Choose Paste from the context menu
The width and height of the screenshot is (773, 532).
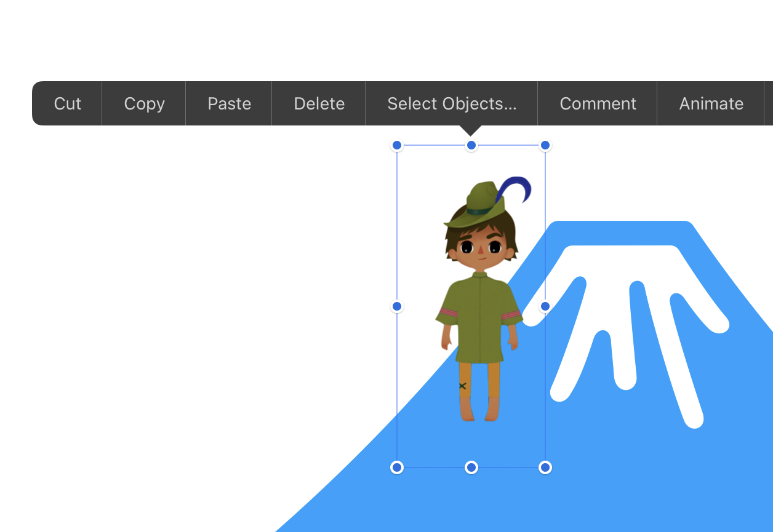[229, 103]
